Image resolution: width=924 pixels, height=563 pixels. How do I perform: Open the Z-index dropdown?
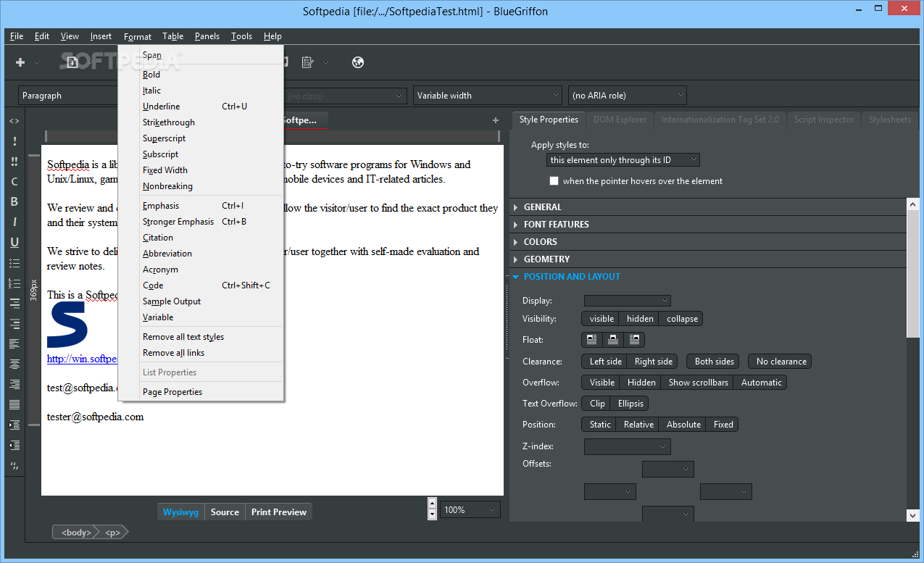628,447
